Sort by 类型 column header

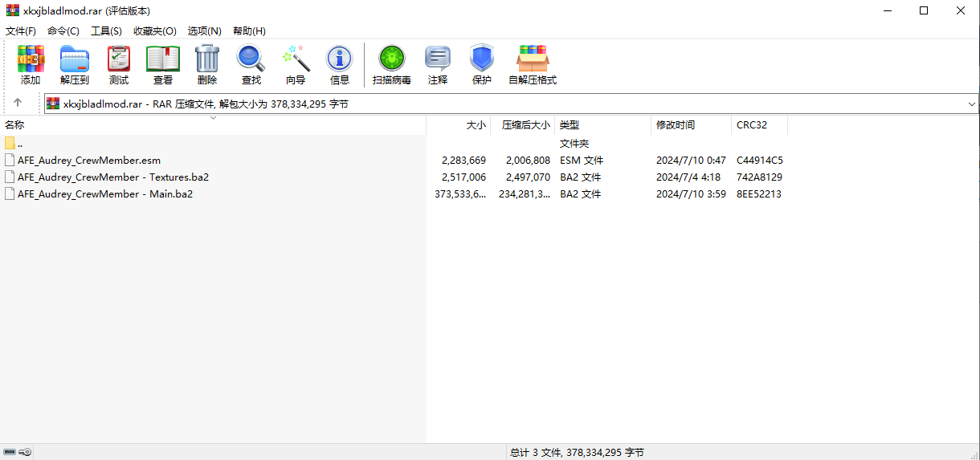[x=602, y=125]
